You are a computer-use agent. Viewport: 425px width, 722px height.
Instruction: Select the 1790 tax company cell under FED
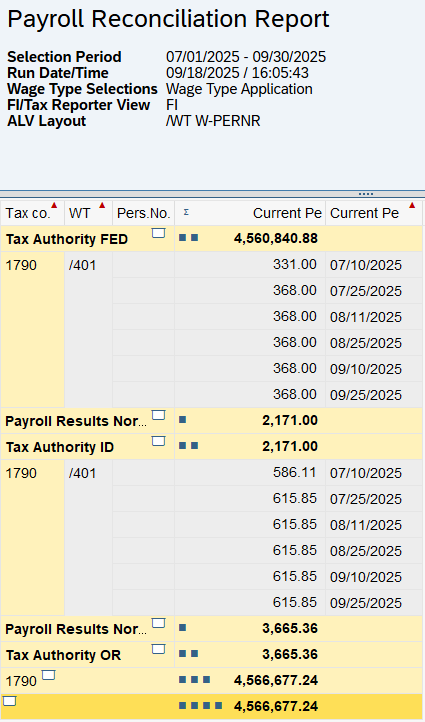pyautogui.click(x=32, y=330)
